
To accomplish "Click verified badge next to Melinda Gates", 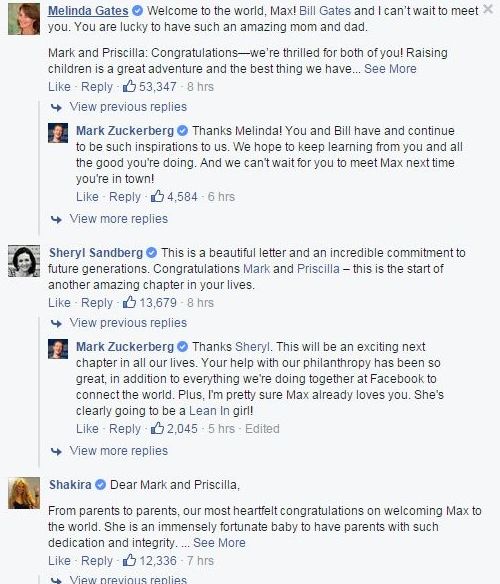I will point(137,11).
